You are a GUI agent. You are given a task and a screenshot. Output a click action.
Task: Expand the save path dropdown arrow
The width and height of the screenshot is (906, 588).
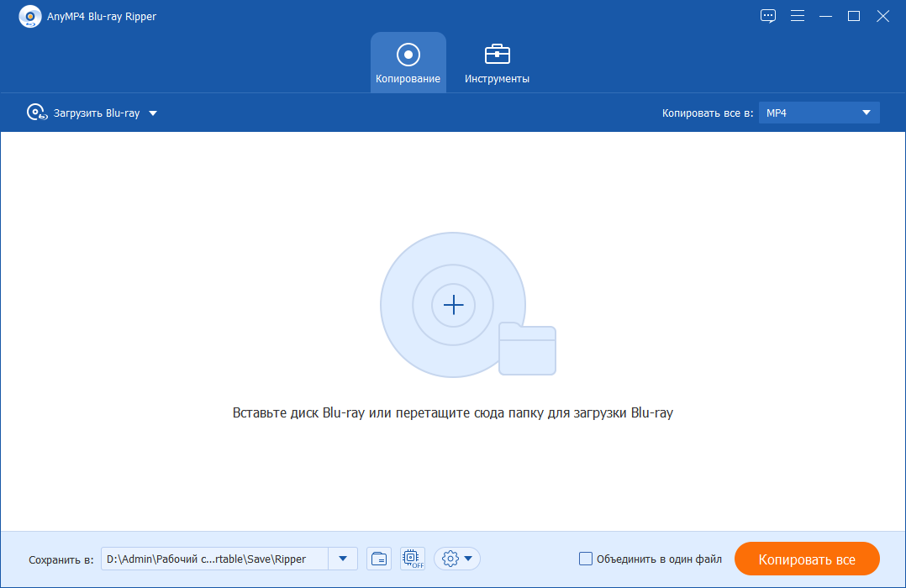(x=342, y=558)
